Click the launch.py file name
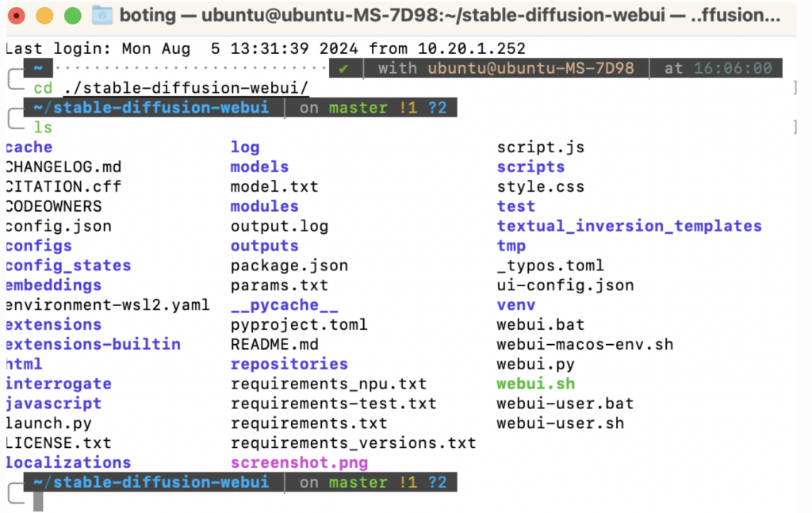 [48, 423]
